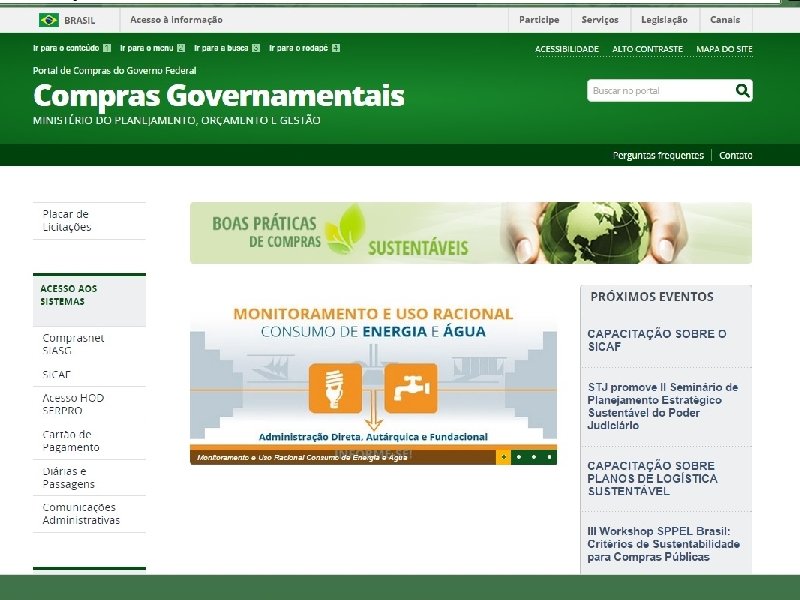Click the Brazil flag icon

pos(49,20)
